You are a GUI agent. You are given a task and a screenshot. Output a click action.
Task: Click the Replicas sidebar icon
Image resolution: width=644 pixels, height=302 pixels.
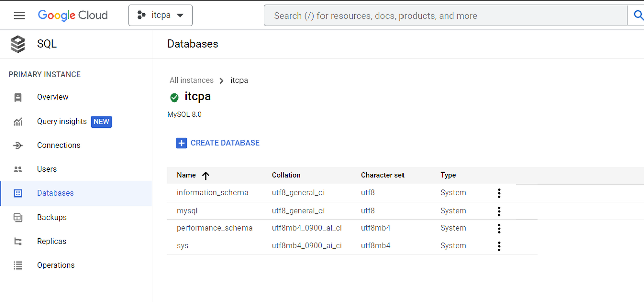click(18, 242)
